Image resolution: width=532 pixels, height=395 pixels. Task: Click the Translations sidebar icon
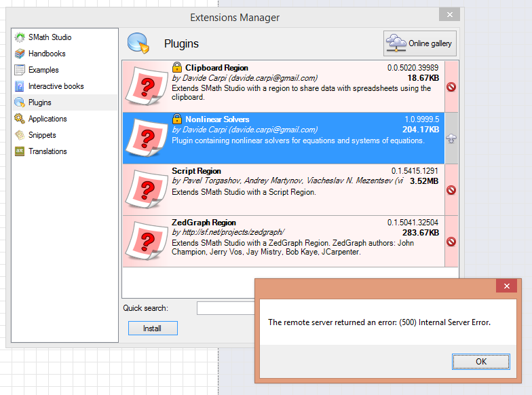coord(20,151)
